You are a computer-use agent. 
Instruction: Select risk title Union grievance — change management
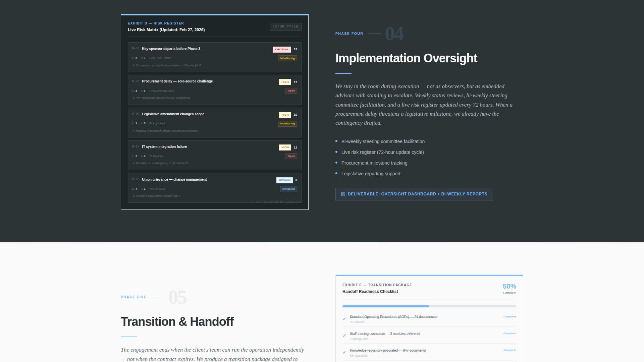pos(174,180)
